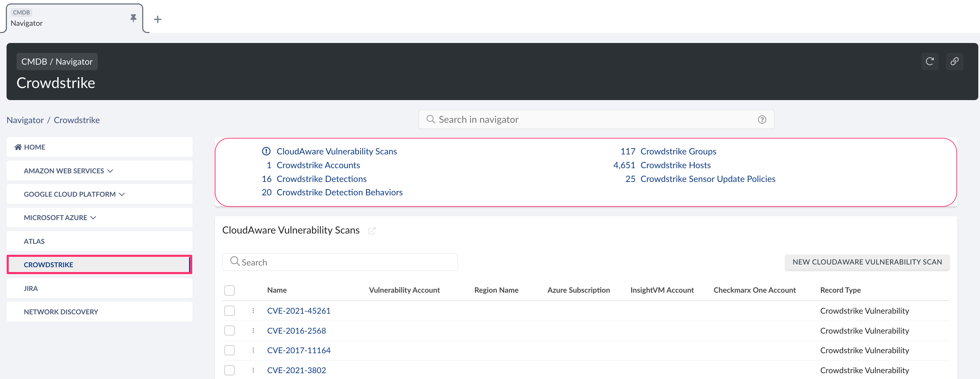
Task: Click the info icon beside CloudAware Vulnerability Scans
Action: 266,151
